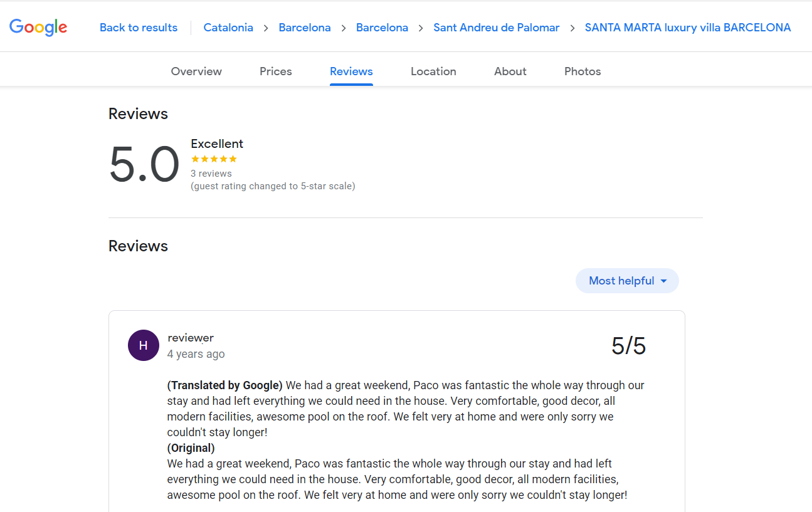Click the chevron before SANTA MARTA breadcrumb
This screenshot has width=812, height=512.
click(x=572, y=28)
